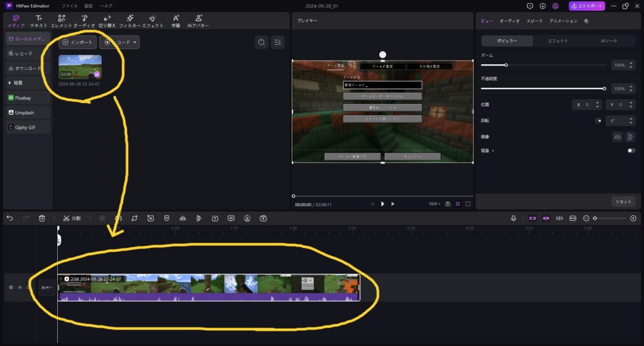Click the インポート import button
644x346 pixels.
(77, 42)
